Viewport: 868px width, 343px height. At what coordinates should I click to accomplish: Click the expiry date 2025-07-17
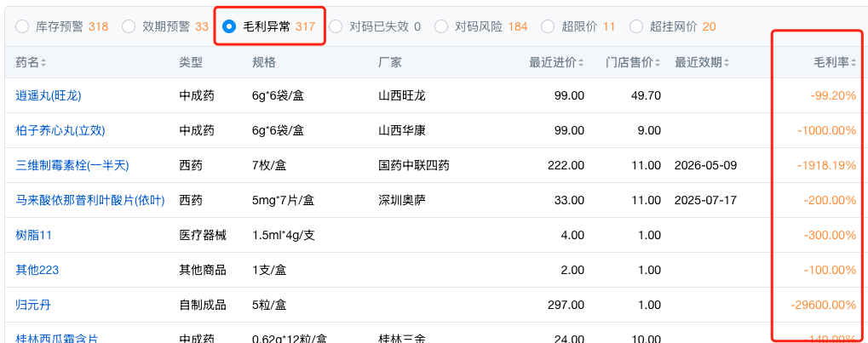(706, 200)
